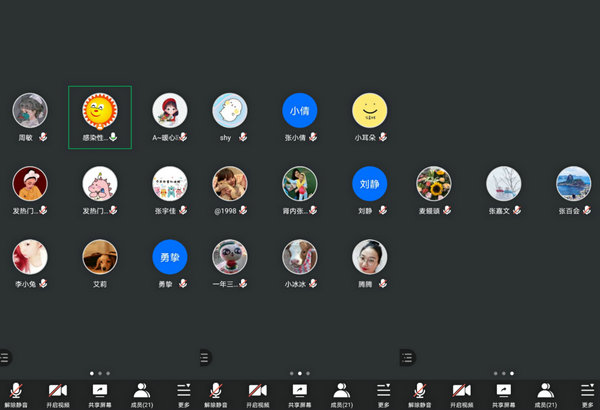Viewport: 600px width, 410px height.
Task: Unmute microphone in the middle toolbar
Action: [x=215, y=392]
